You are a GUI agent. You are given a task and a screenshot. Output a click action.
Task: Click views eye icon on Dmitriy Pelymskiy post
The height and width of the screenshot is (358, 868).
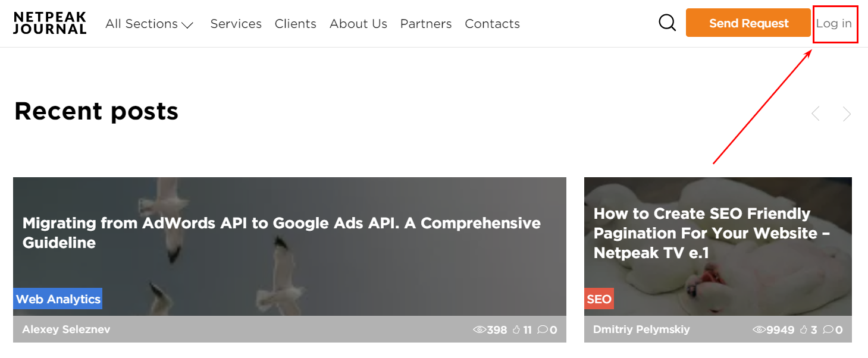click(759, 329)
